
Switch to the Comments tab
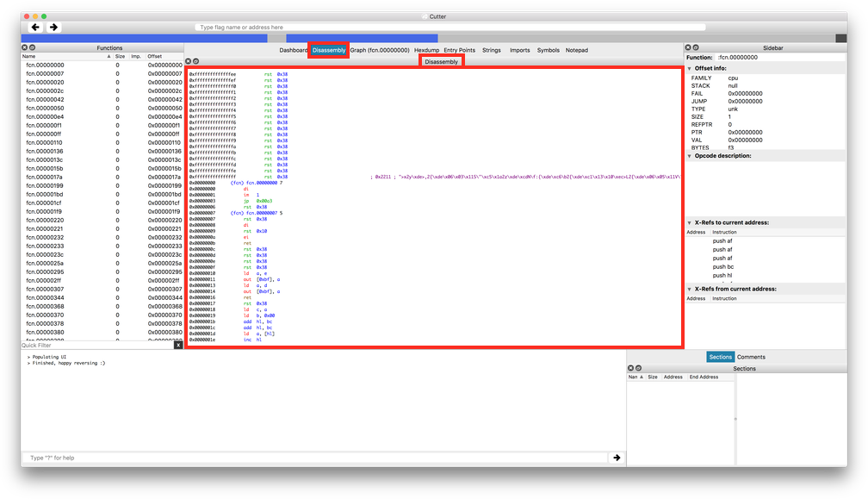click(x=751, y=357)
